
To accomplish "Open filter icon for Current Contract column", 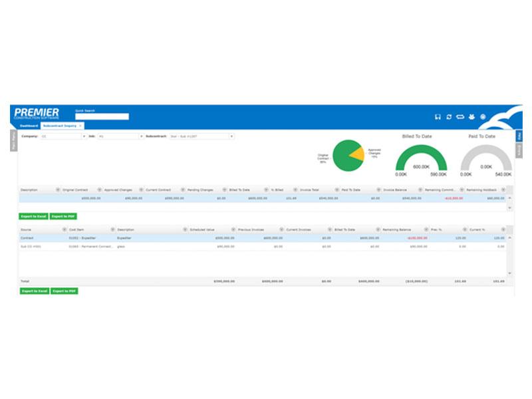I will click(183, 190).
